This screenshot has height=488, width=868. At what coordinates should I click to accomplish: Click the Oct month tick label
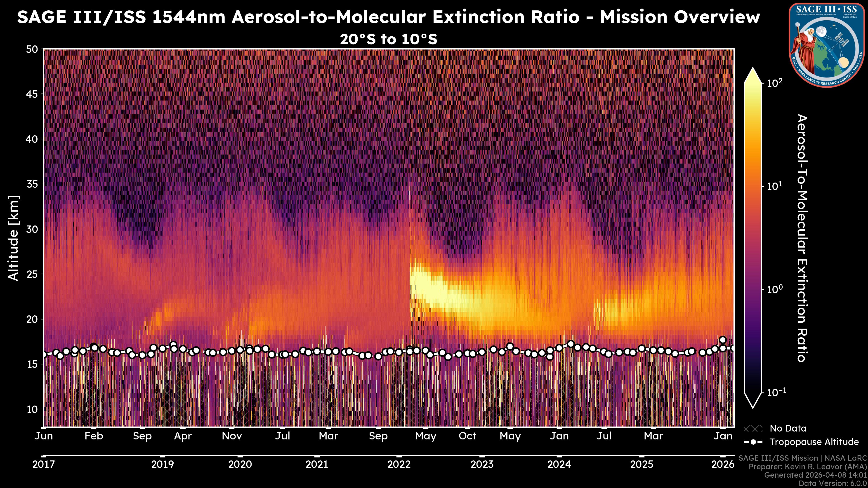[467, 436]
